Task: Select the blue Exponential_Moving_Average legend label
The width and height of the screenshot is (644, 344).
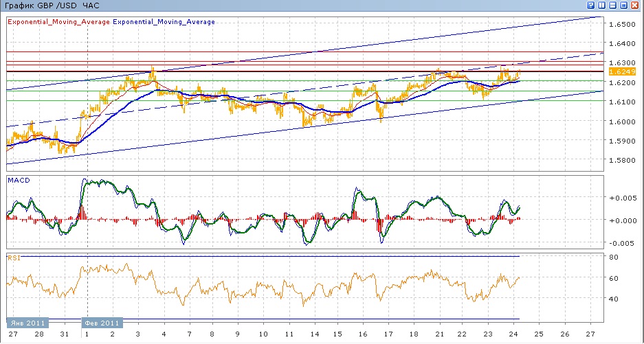Action: coord(164,22)
